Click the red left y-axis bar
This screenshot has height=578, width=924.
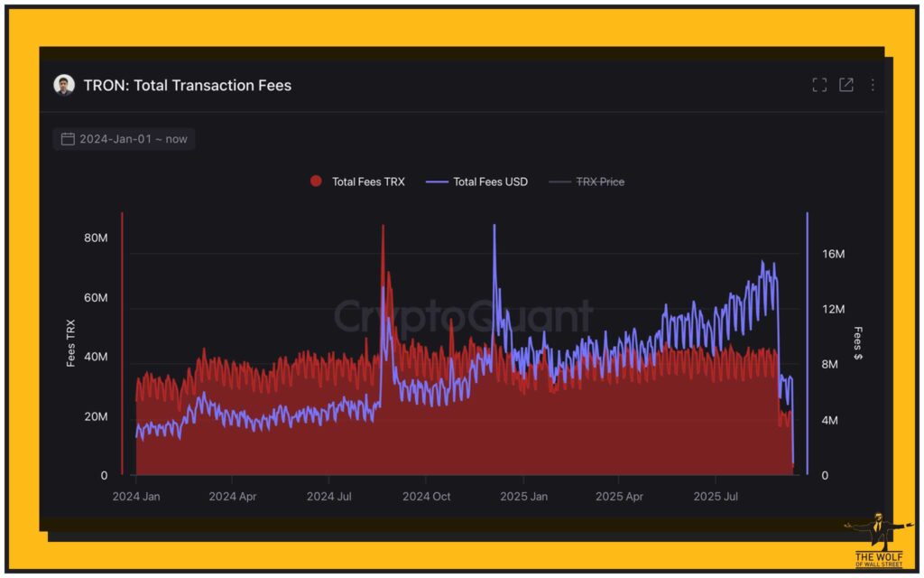point(122,343)
